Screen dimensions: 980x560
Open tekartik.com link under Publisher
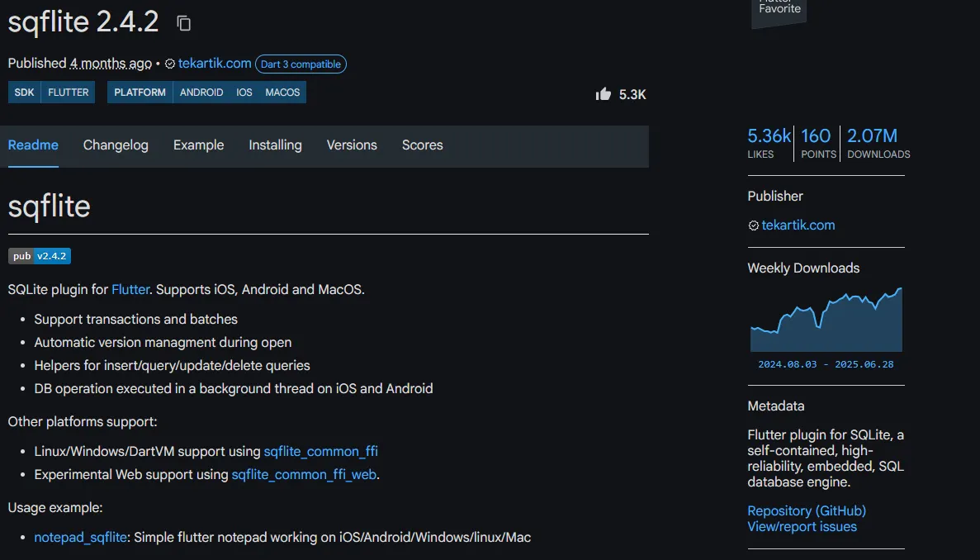coord(798,225)
